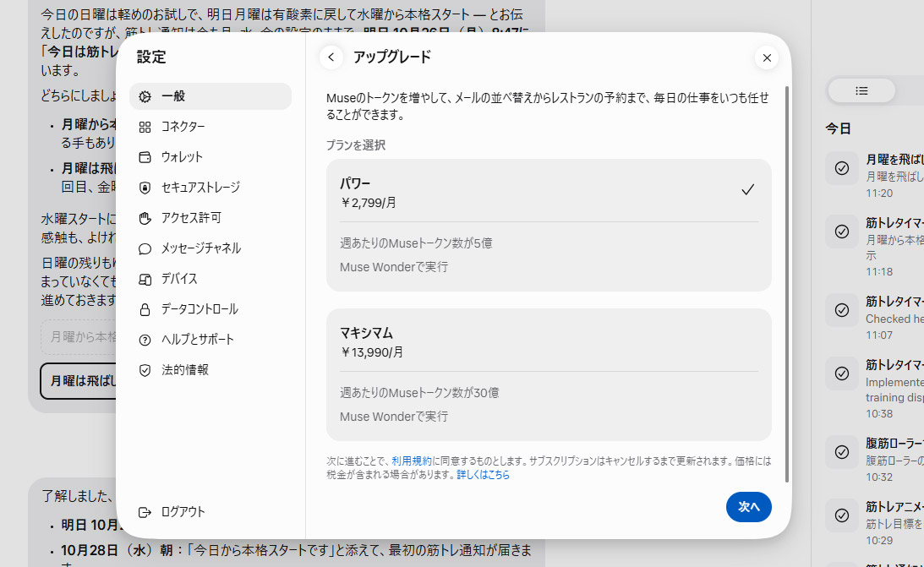Click the ウォレット wallet icon
The height and width of the screenshot is (567, 924).
[x=145, y=157]
